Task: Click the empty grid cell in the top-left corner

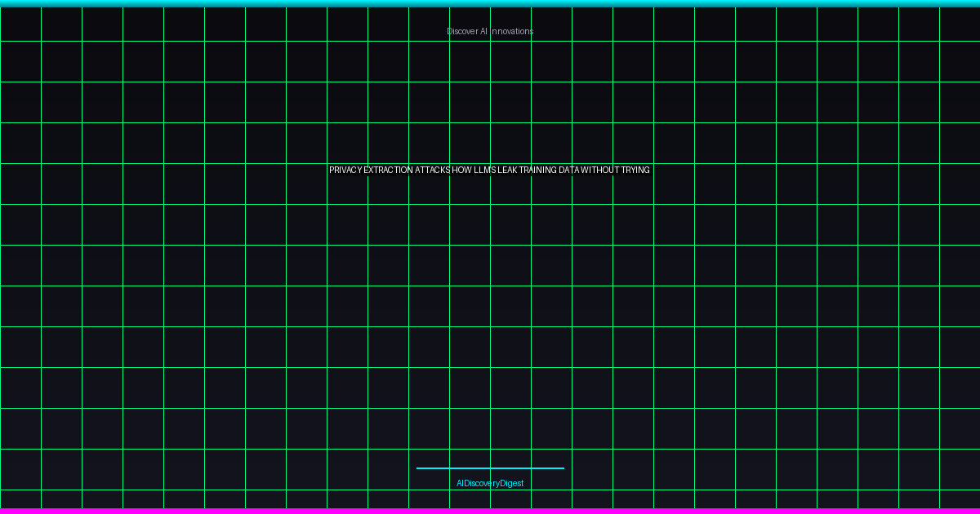Action: coord(20,24)
